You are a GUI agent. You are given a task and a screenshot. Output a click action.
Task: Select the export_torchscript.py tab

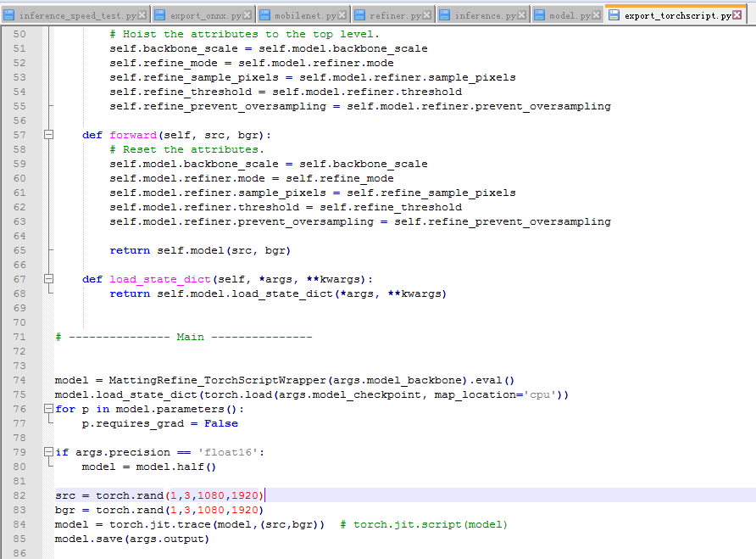677,15
